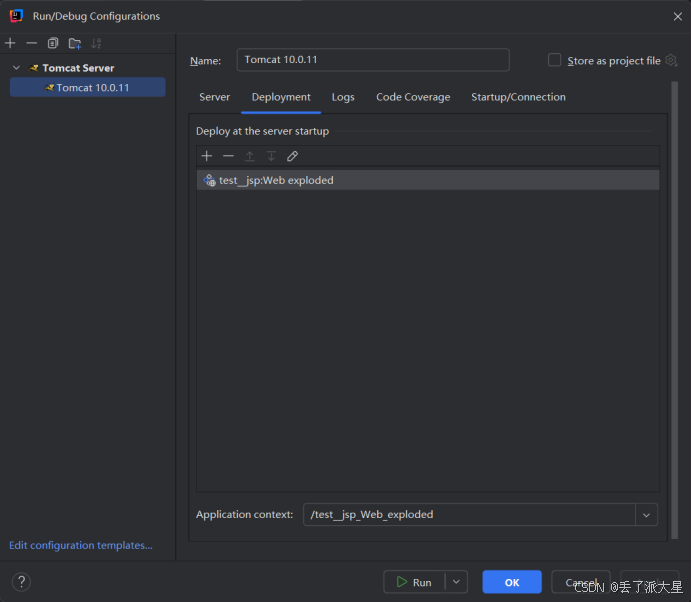This screenshot has height=602, width=692.
Task: Focus the Name input field
Action: click(373, 60)
